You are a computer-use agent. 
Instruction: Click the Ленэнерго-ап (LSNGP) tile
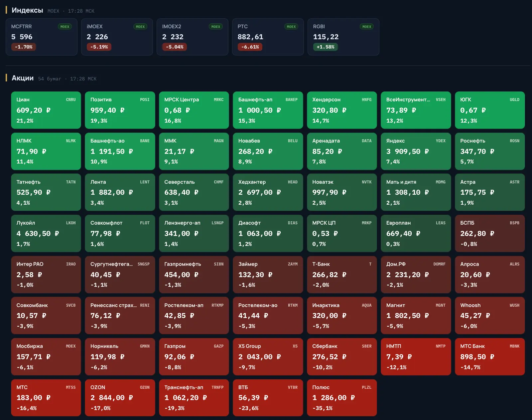(x=194, y=233)
